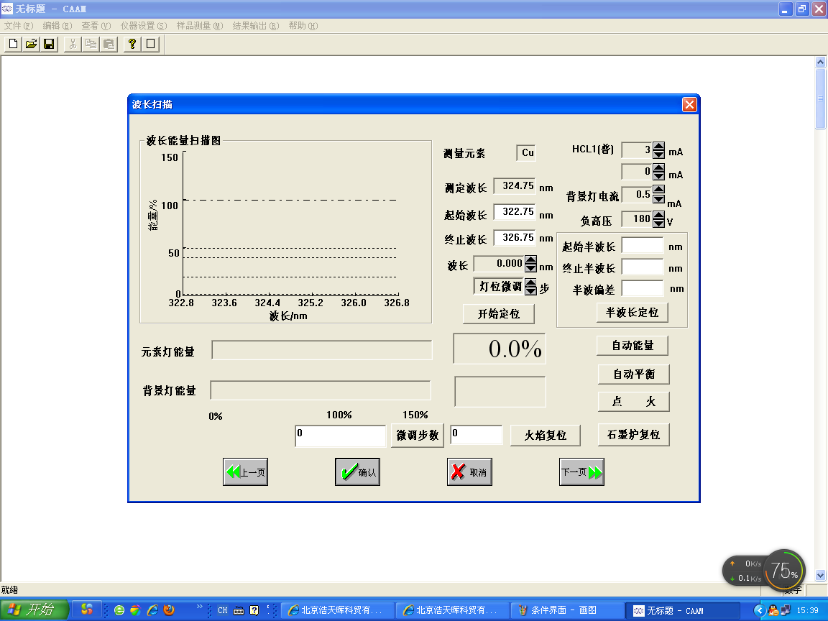Click the 元素灯能量 energy bar

pyautogui.click(x=322, y=350)
